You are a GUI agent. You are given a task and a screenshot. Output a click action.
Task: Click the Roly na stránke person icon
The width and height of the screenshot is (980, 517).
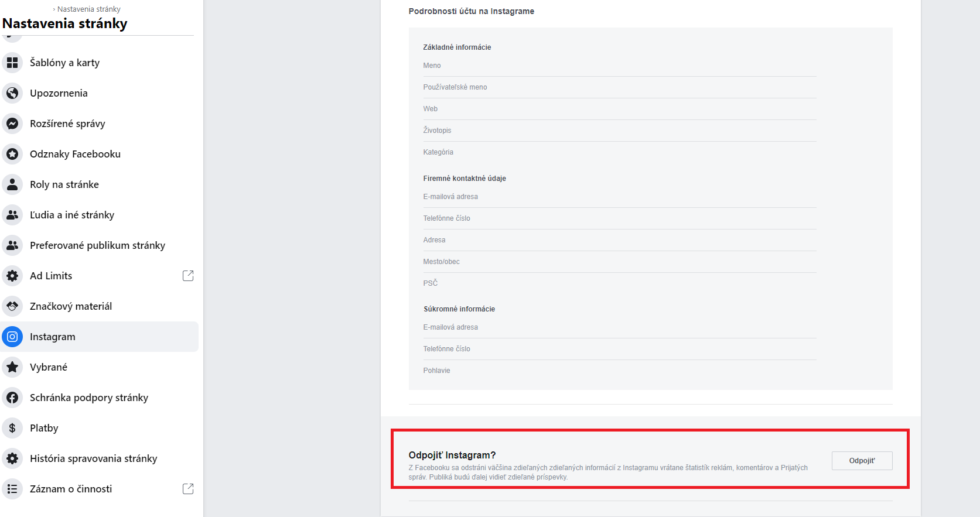(12, 184)
